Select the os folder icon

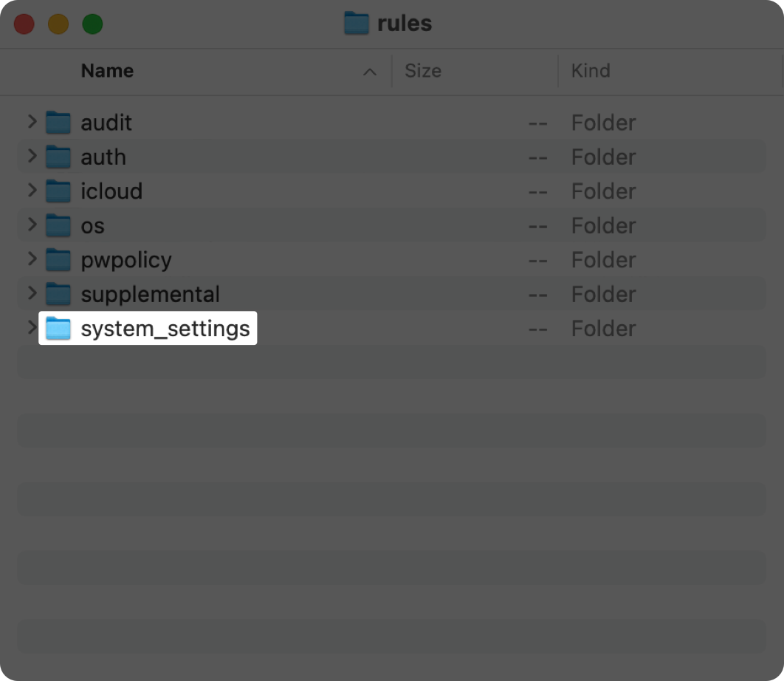pos(58,225)
